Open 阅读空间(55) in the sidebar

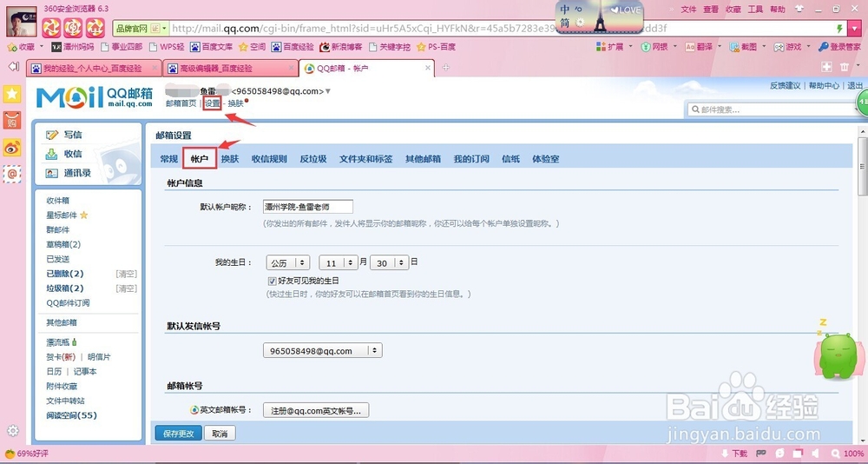(71, 415)
